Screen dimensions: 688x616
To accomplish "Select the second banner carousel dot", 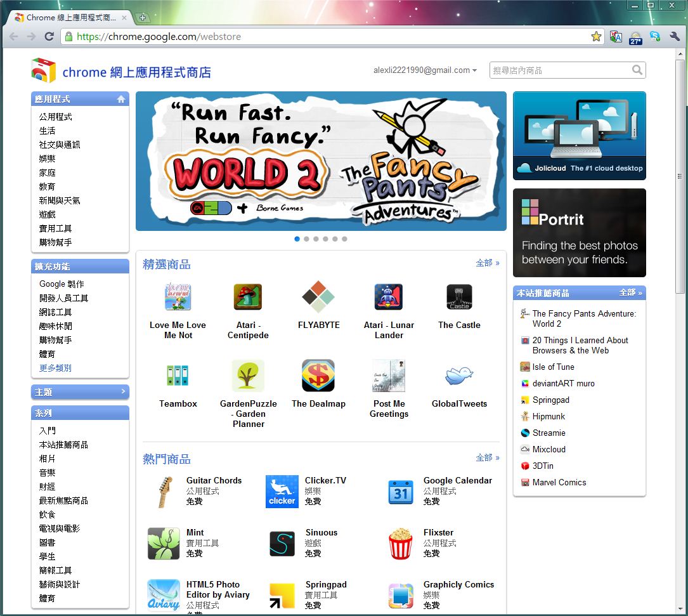I will [306, 239].
